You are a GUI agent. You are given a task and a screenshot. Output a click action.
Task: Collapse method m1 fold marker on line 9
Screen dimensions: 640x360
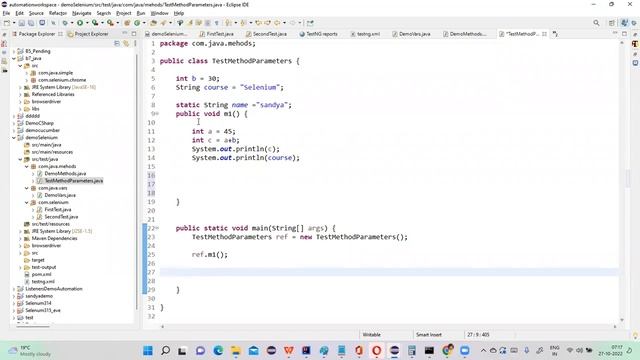pos(158,114)
